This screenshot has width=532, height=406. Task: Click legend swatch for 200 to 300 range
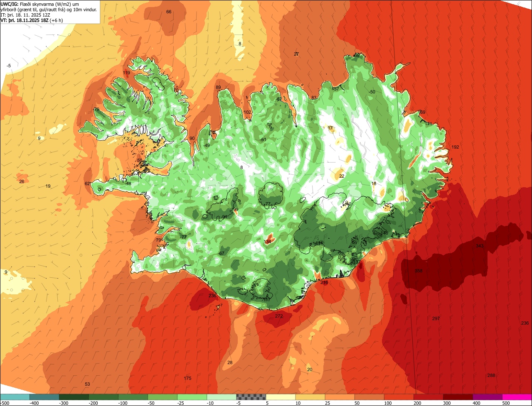click(428, 397)
